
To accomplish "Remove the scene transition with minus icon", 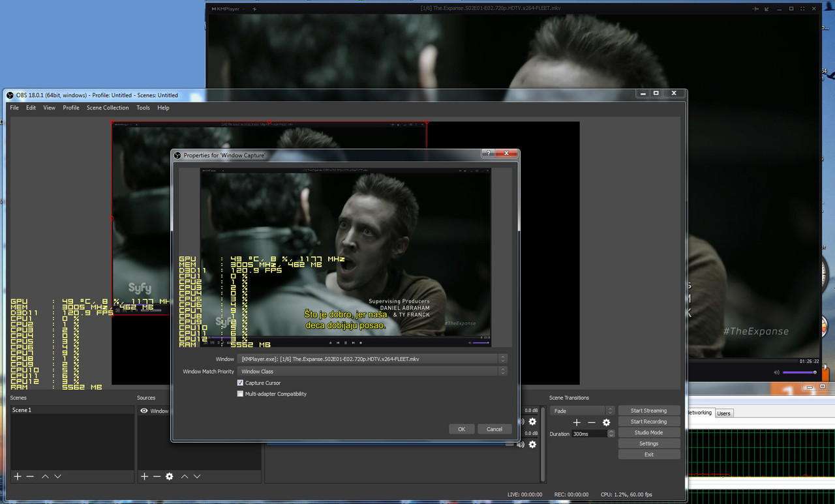I will pos(591,422).
